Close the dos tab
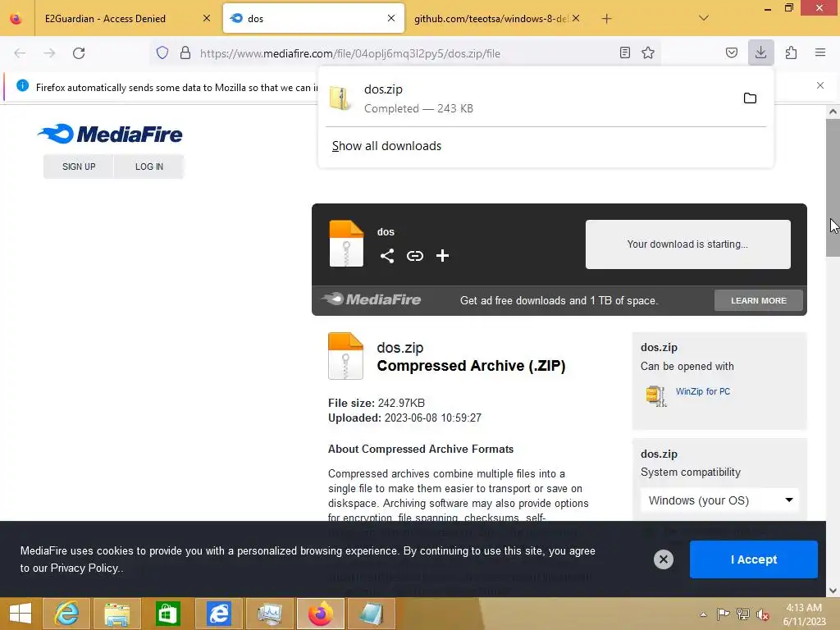The height and width of the screenshot is (630, 840). tap(391, 18)
